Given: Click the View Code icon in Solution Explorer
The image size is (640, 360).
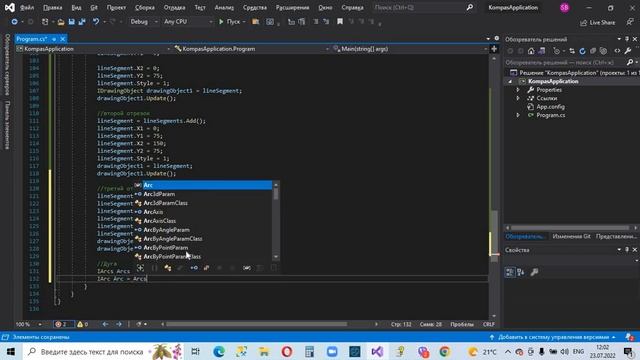Looking at the screenshot, I should [617, 51].
